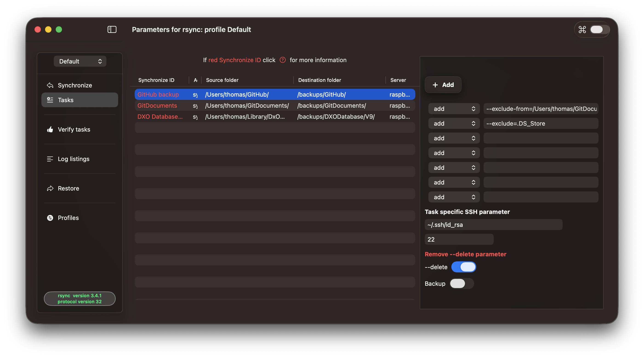Image resolution: width=644 pixels, height=358 pixels.
Task: Open the Default profile dropdown
Action: pyautogui.click(x=80, y=61)
